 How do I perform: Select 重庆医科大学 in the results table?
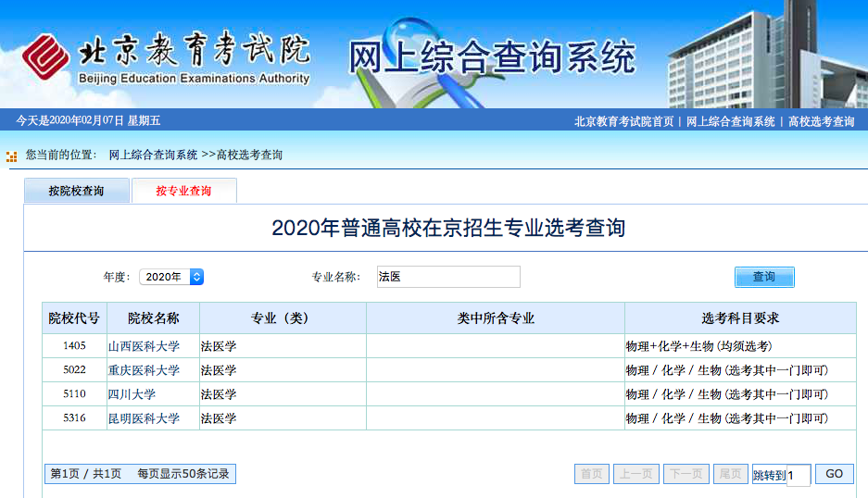point(144,370)
